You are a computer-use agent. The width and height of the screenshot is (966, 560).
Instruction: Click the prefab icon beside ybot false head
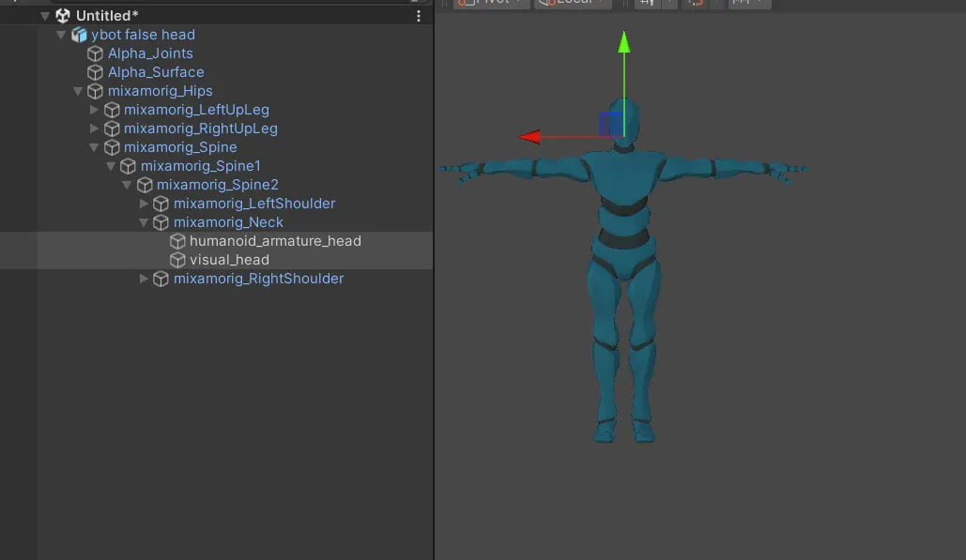click(x=81, y=34)
